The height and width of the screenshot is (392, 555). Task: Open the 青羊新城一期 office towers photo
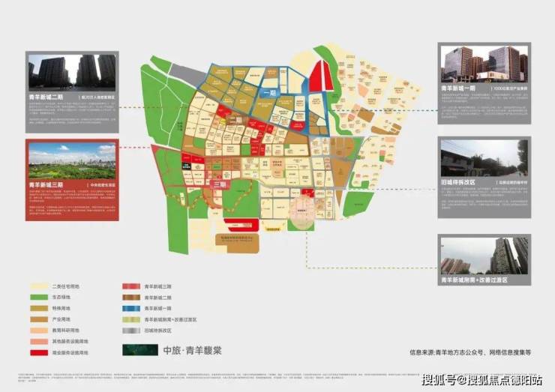[484, 63]
